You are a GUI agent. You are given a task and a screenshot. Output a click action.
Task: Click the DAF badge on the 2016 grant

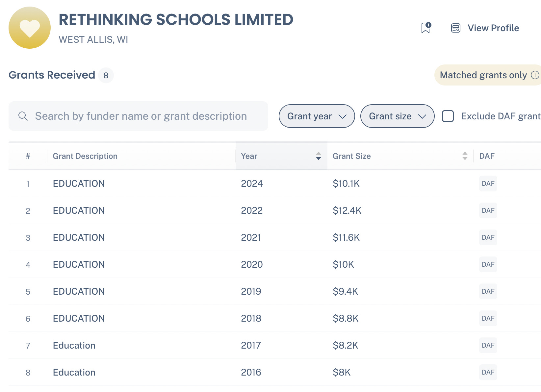(x=488, y=372)
